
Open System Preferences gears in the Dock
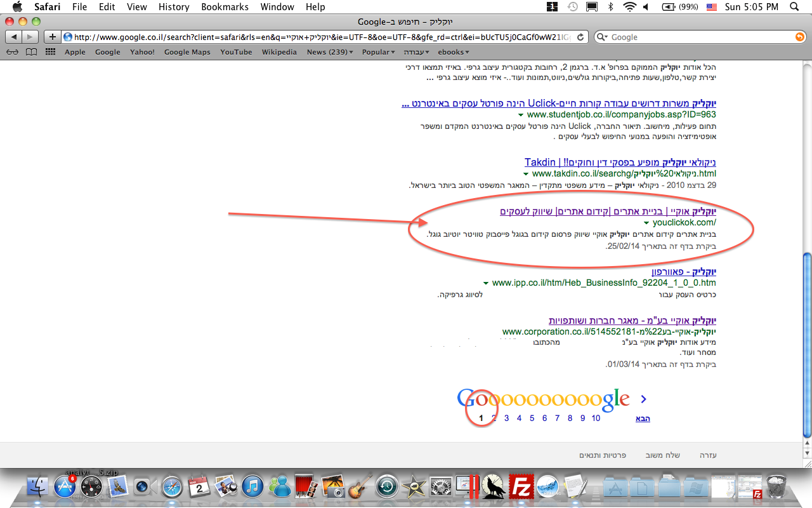click(440, 487)
